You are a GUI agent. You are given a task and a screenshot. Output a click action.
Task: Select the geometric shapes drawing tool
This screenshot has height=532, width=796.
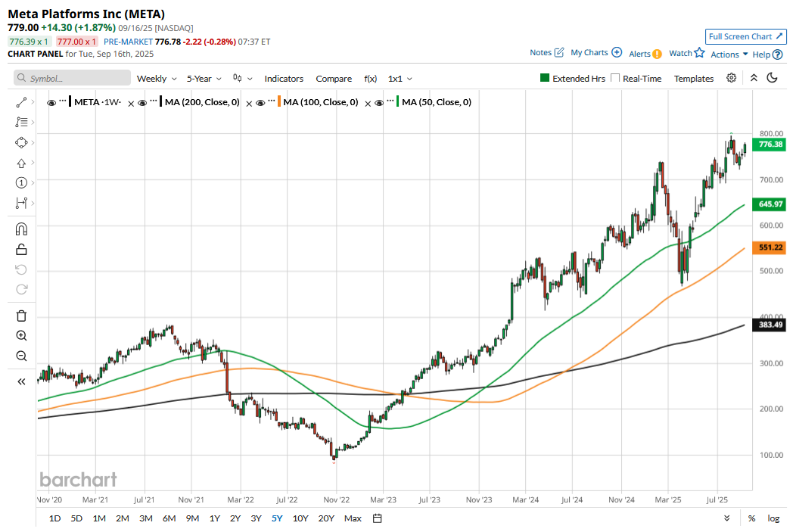tap(21, 142)
